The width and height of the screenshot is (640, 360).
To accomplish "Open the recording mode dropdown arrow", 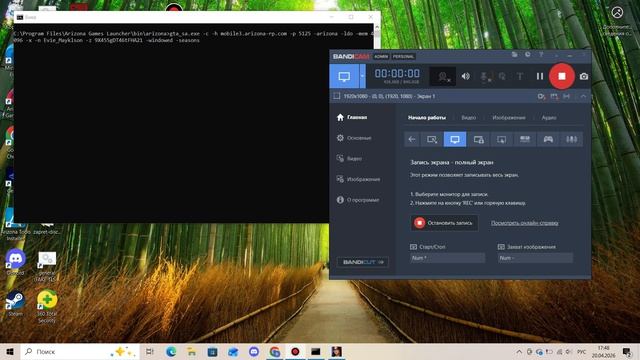I will point(362,76).
